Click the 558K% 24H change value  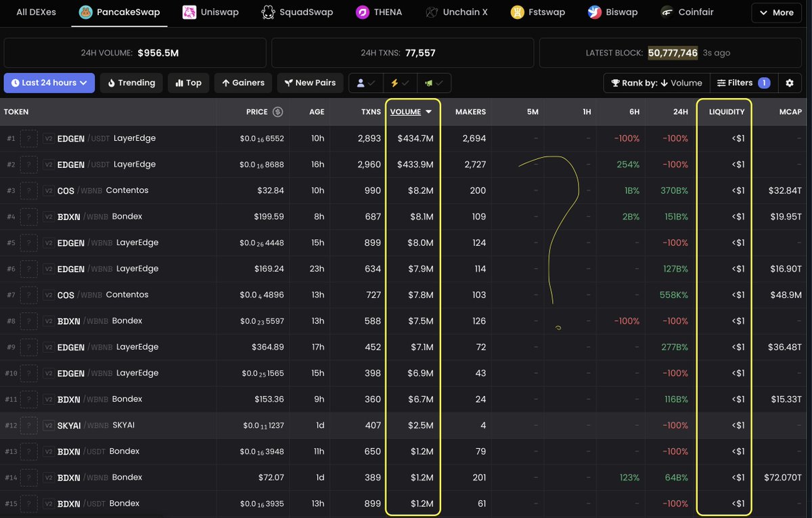674,295
